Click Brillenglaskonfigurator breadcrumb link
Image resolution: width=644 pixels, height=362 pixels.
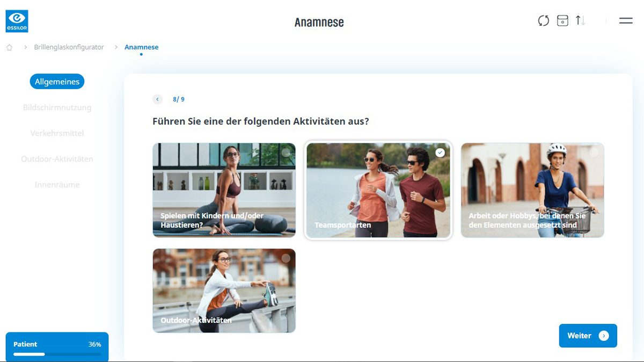pyautogui.click(x=69, y=47)
